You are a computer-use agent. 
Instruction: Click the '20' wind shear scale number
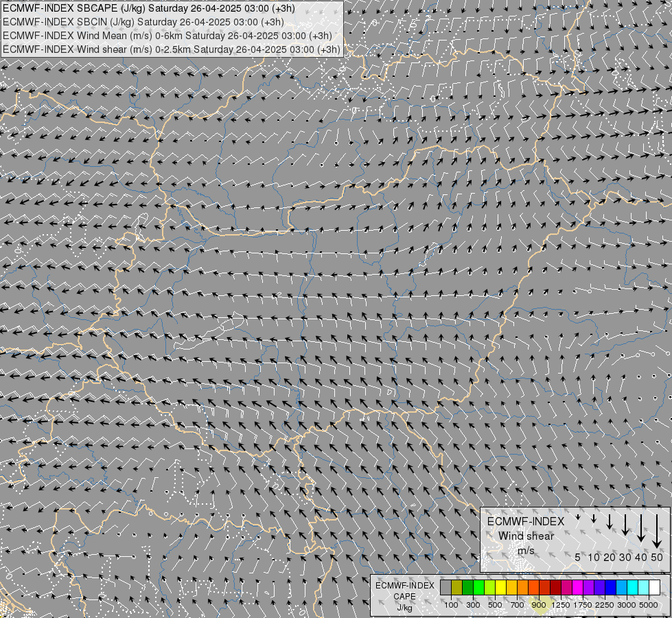coord(610,557)
